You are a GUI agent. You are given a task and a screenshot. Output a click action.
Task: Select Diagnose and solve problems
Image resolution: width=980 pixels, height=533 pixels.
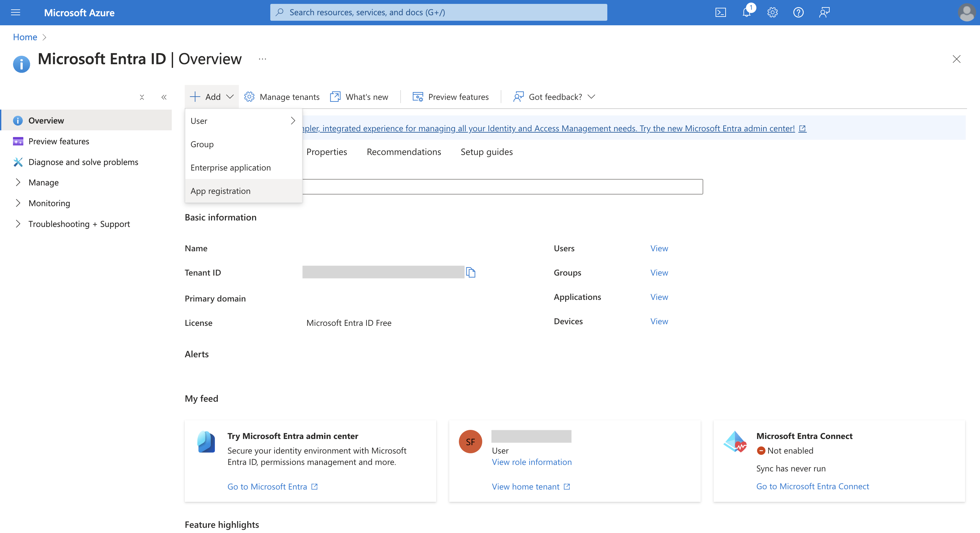(x=83, y=162)
